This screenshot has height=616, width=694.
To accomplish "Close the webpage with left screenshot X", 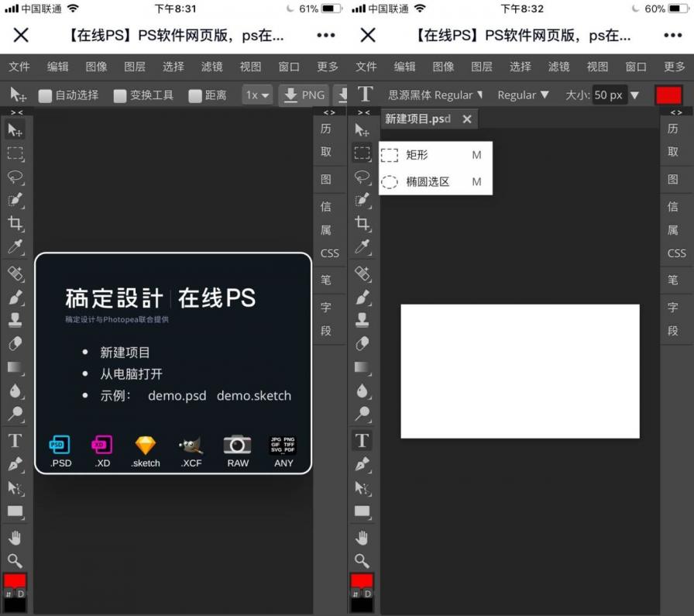I will coord(21,35).
